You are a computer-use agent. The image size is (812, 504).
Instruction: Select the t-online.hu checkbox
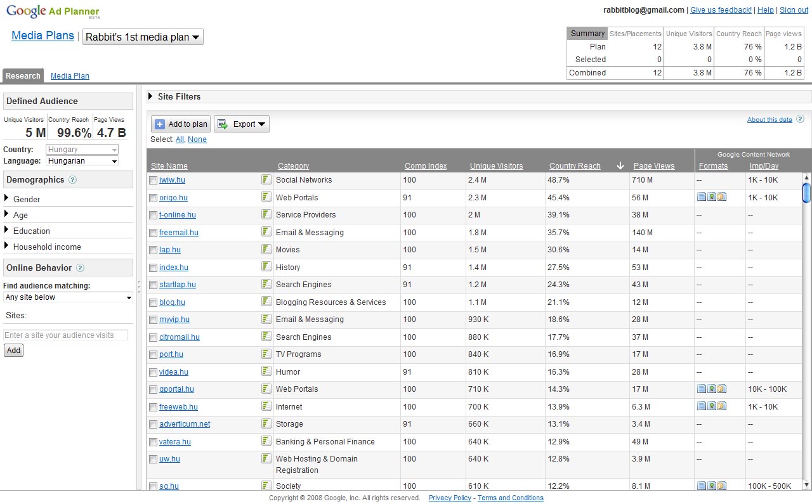pos(153,216)
